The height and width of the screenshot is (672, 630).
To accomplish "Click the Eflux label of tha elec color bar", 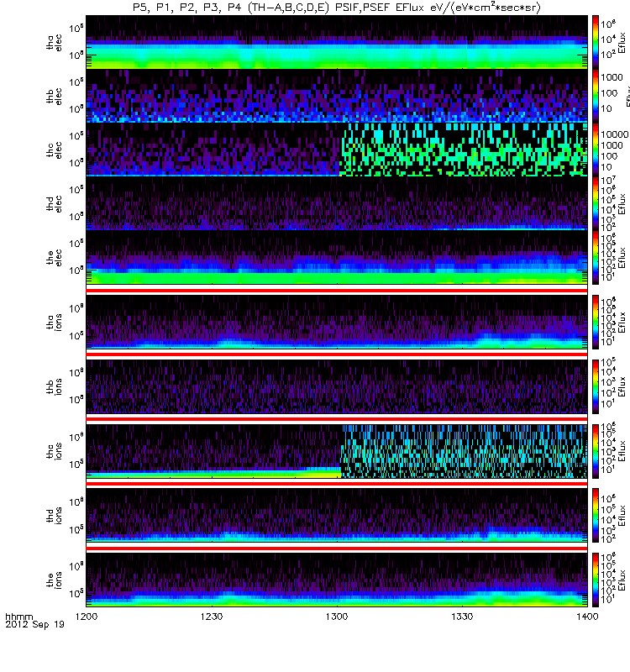I will click(622, 42).
